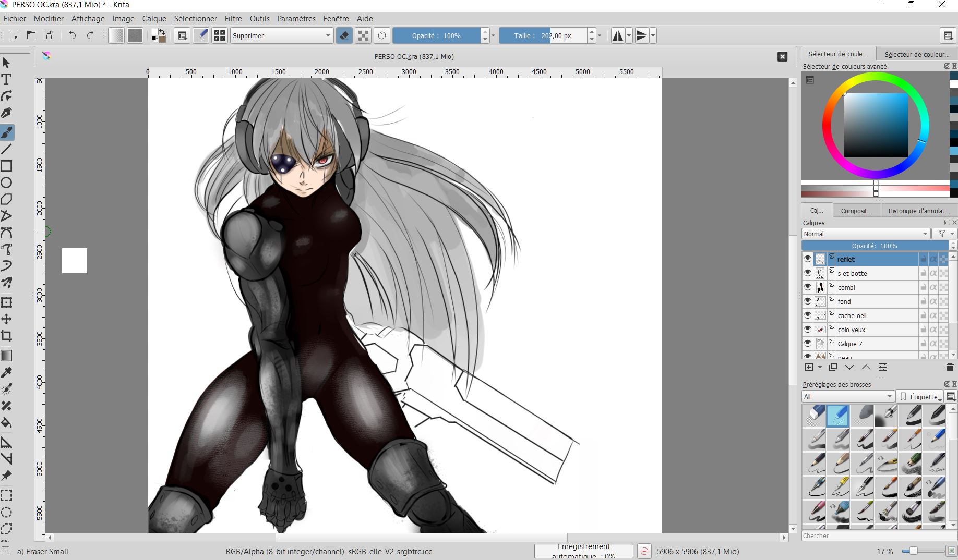Open the brush presets 'All' tag dropdown
The height and width of the screenshot is (560, 958).
point(848,396)
